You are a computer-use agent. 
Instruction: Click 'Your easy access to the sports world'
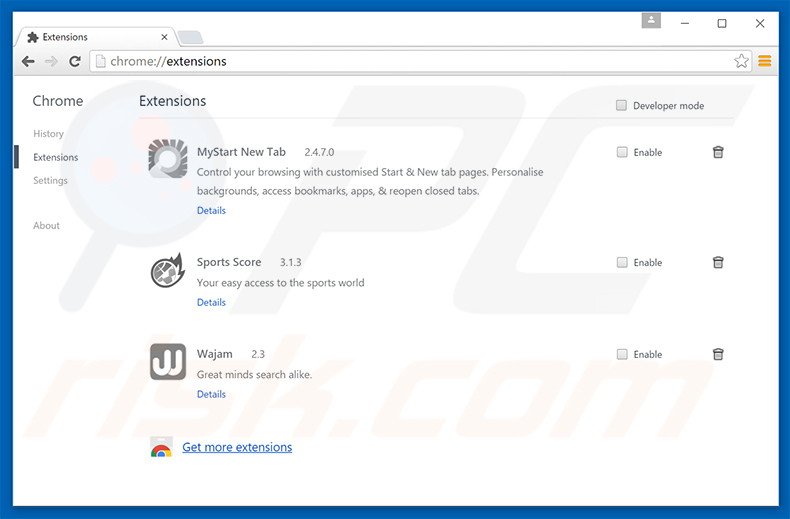coord(280,283)
